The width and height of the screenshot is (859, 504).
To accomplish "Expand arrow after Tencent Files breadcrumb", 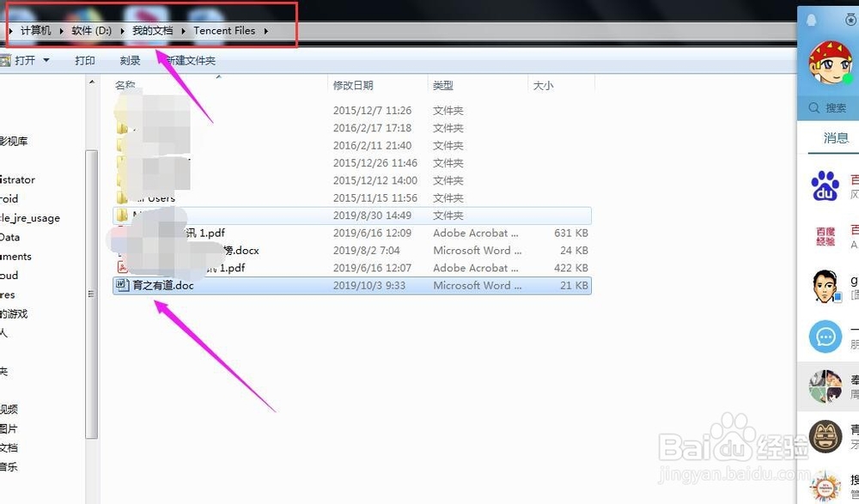I will [x=265, y=31].
